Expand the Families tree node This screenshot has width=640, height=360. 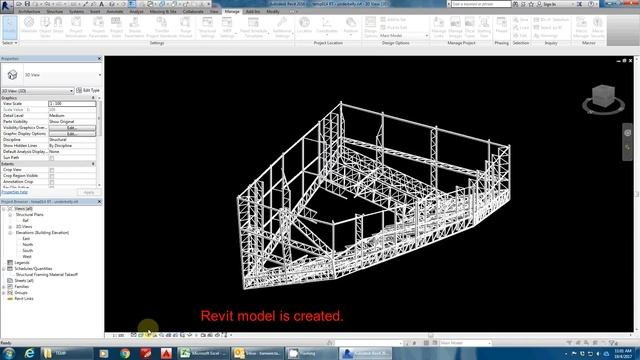pyautogui.click(x=4, y=287)
